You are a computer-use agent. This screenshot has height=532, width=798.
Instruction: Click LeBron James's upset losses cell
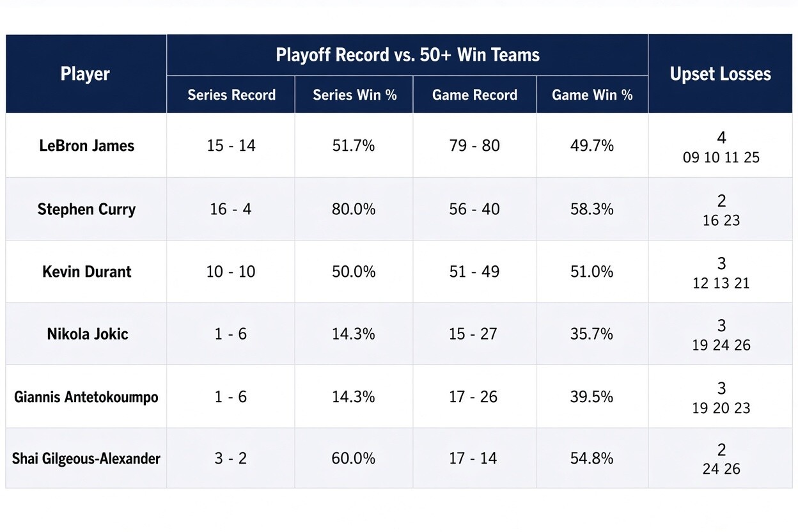(x=720, y=146)
